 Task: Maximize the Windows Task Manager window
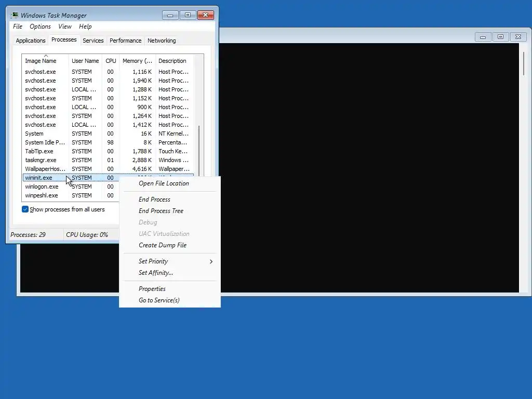[x=188, y=15]
